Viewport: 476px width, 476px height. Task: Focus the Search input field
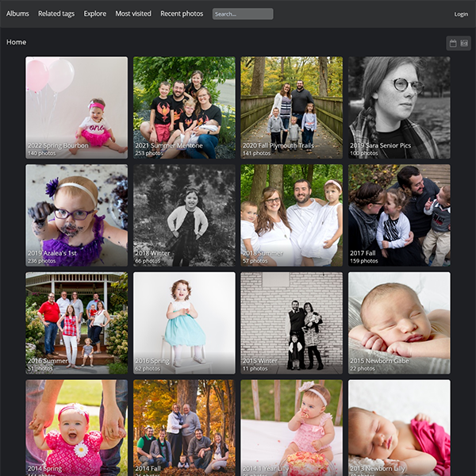[242, 13]
